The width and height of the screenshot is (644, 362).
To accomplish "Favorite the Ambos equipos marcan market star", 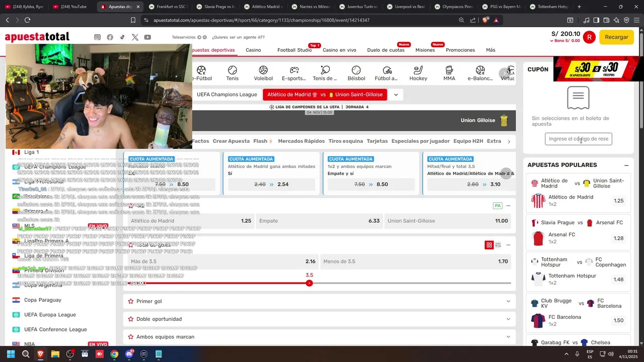I will point(131,337).
